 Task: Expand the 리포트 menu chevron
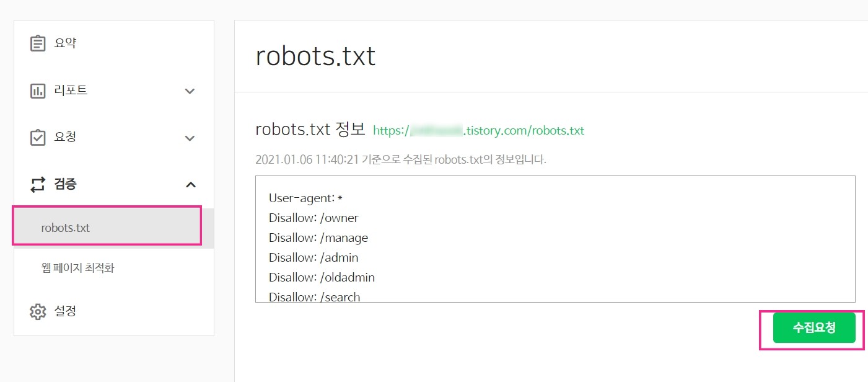click(x=190, y=91)
